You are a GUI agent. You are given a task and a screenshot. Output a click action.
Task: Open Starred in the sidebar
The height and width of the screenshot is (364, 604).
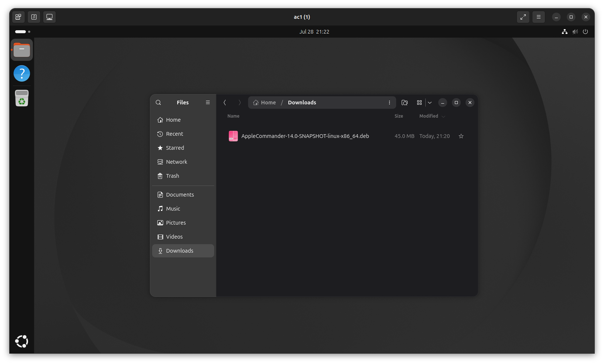[x=183, y=148]
